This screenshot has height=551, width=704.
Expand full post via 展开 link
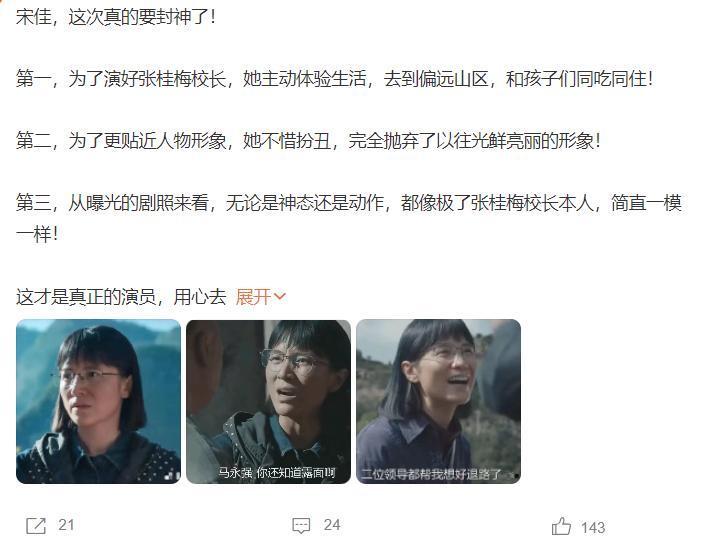253,297
